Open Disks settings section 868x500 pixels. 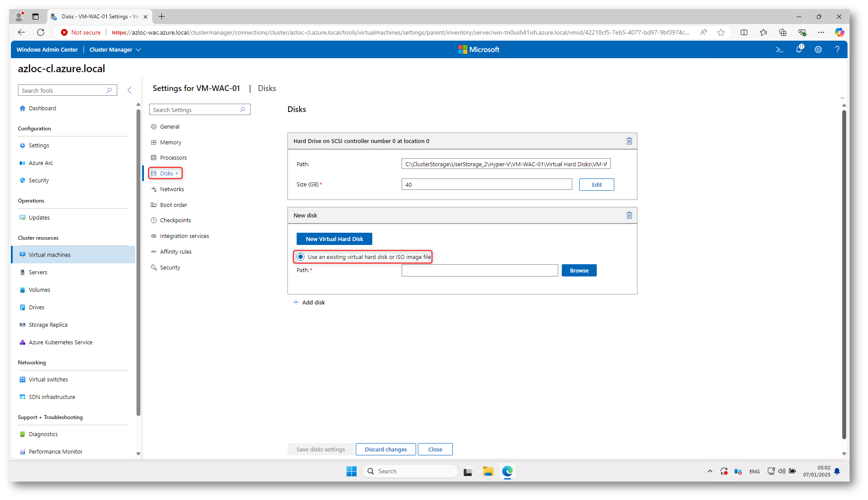pyautogui.click(x=165, y=173)
